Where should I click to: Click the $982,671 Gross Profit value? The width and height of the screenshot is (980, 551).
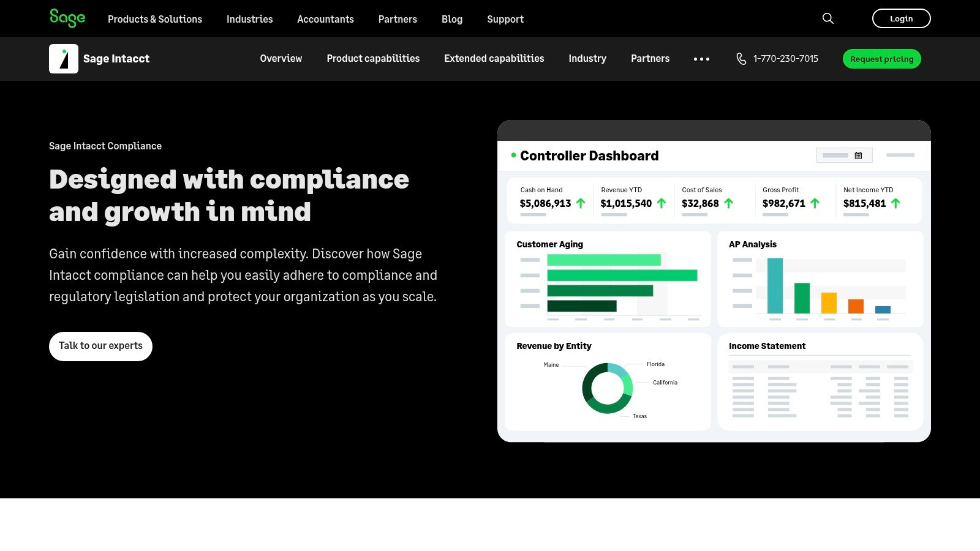click(x=783, y=203)
